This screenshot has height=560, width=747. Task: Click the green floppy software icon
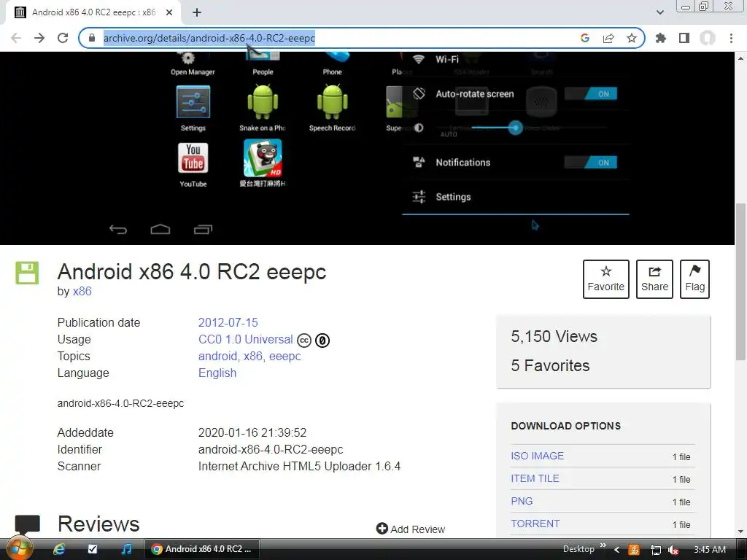pos(27,273)
